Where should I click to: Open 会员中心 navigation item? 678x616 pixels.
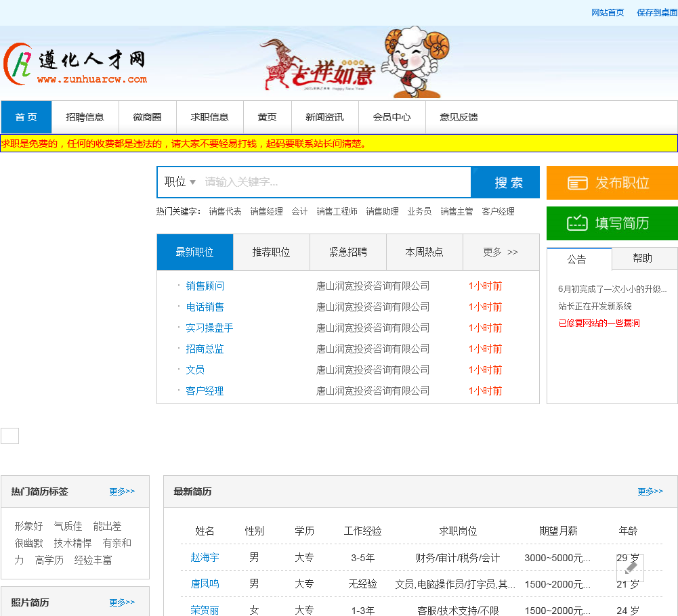click(391, 117)
